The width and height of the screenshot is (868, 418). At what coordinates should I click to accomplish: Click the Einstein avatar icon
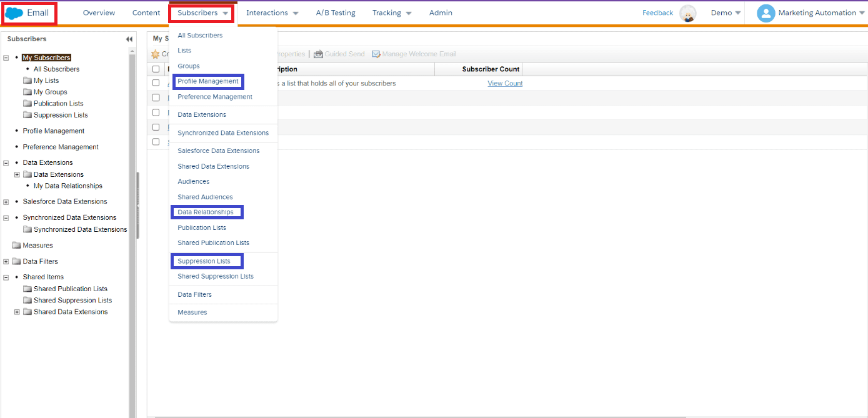pos(688,13)
